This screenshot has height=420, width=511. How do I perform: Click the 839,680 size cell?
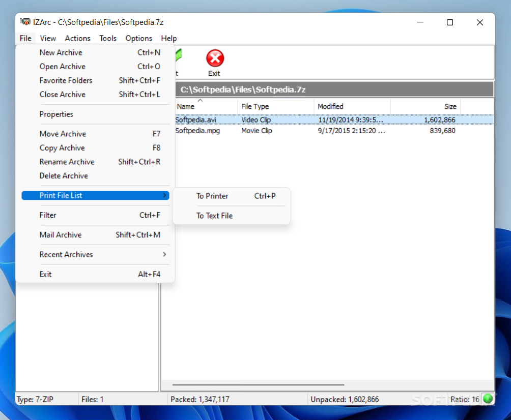tap(442, 131)
